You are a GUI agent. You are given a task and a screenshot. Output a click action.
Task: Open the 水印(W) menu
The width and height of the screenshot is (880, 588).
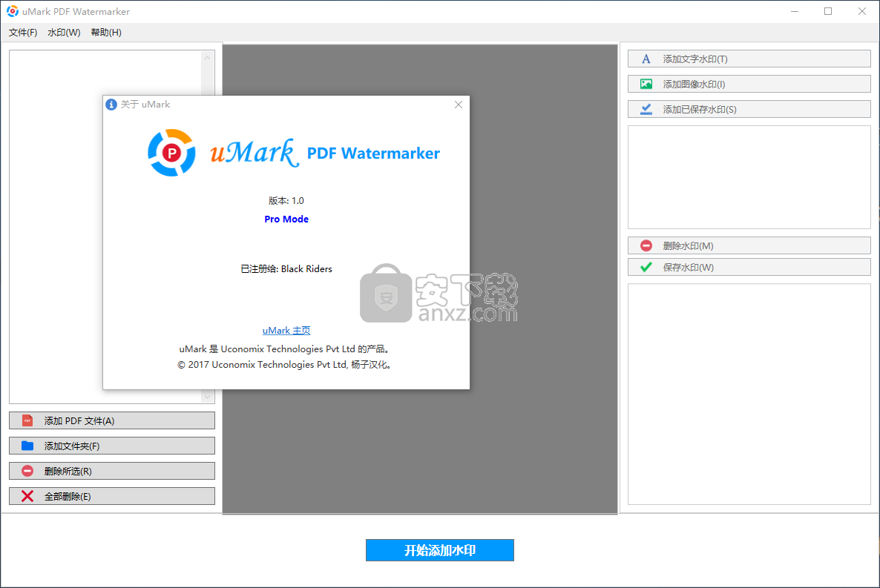tap(64, 33)
